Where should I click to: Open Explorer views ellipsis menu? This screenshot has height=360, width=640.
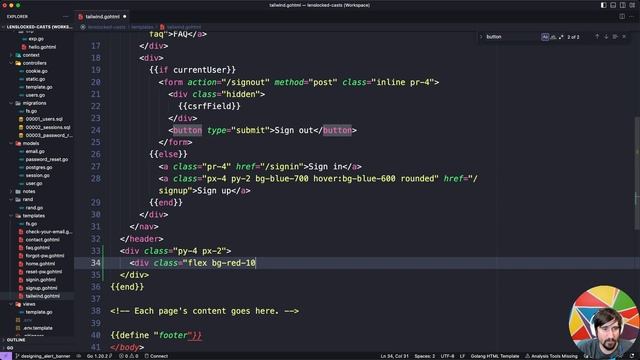[66, 17]
